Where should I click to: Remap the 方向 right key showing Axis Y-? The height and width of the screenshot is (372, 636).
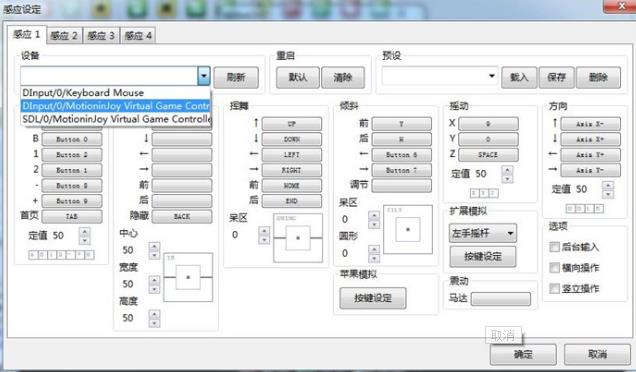click(x=591, y=170)
